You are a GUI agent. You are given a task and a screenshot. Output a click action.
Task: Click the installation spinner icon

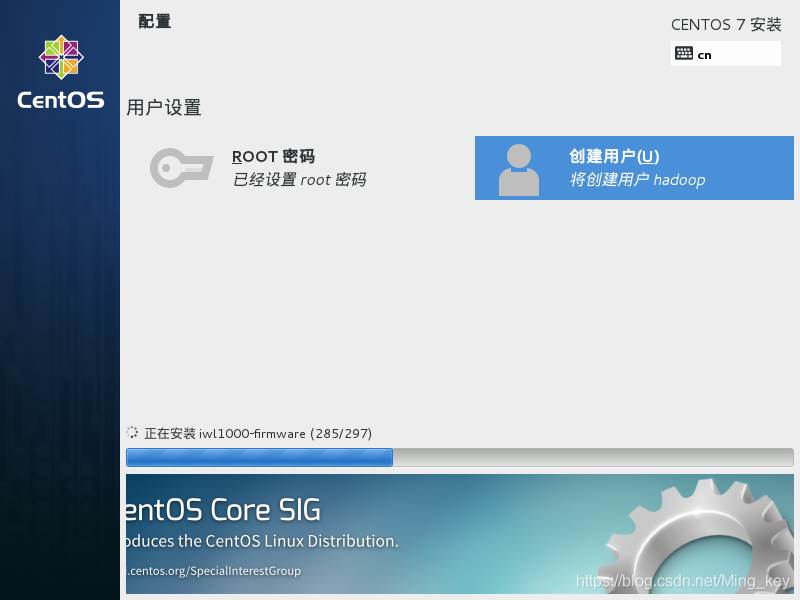(x=132, y=433)
